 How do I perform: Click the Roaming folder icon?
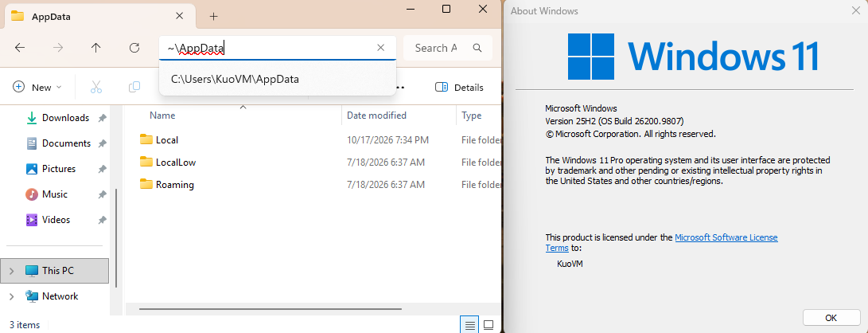pos(146,184)
